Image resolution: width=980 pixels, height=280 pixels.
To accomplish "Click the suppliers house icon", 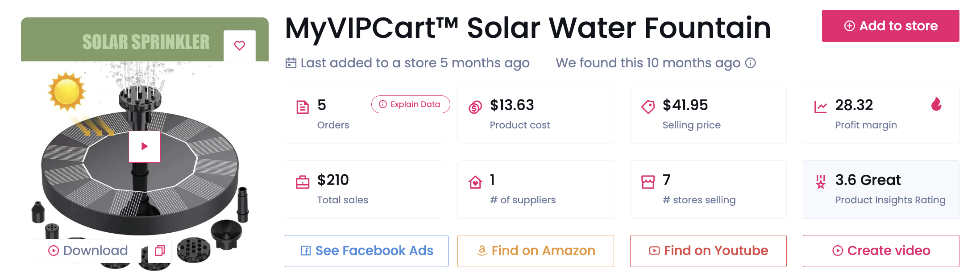I will tap(475, 182).
